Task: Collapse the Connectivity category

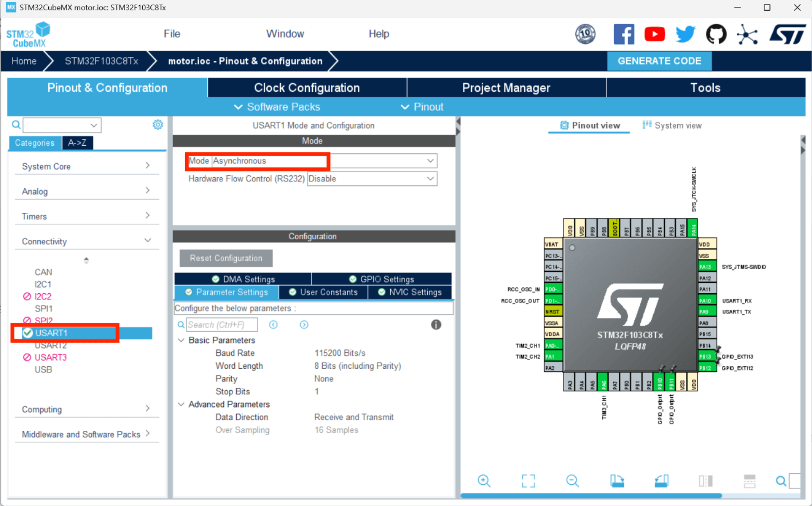Action: click(87, 241)
